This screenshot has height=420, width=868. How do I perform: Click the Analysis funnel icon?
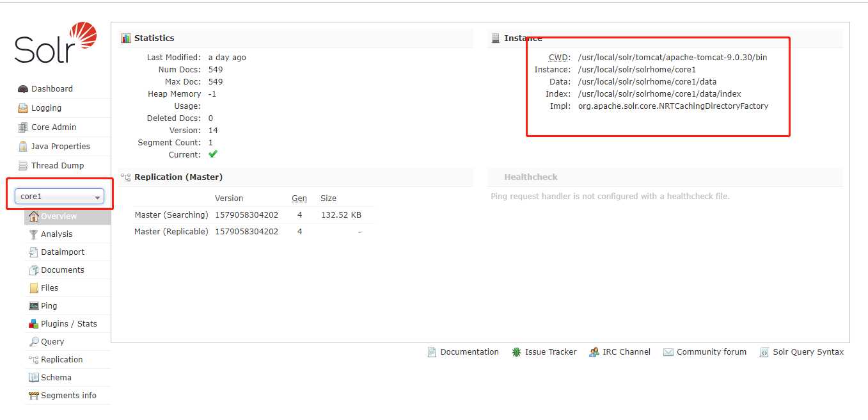point(34,234)
